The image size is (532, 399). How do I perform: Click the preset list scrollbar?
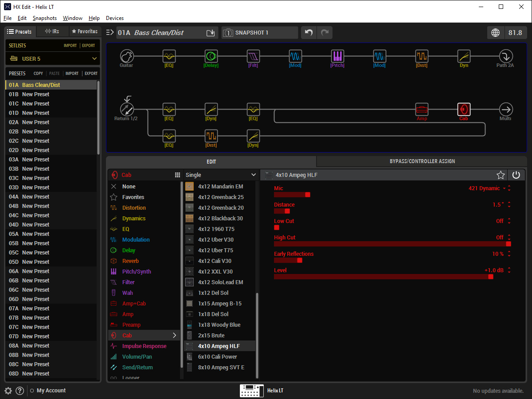click(x=98, y=117)
